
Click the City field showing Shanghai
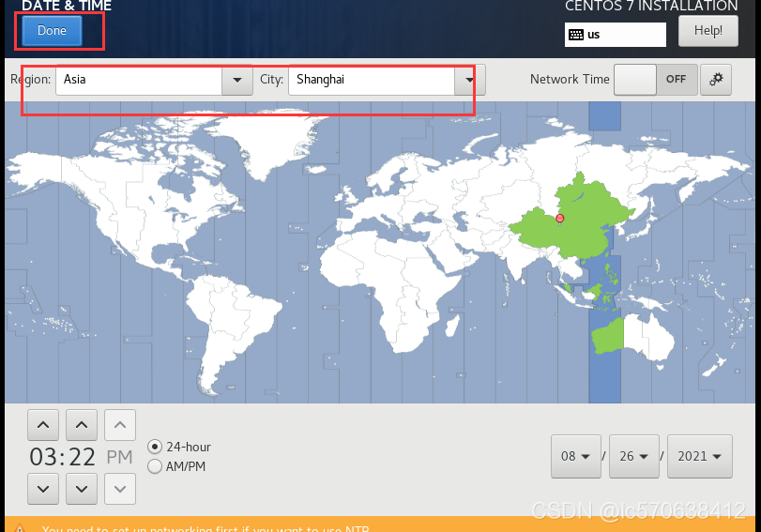(x=372, y=80)
